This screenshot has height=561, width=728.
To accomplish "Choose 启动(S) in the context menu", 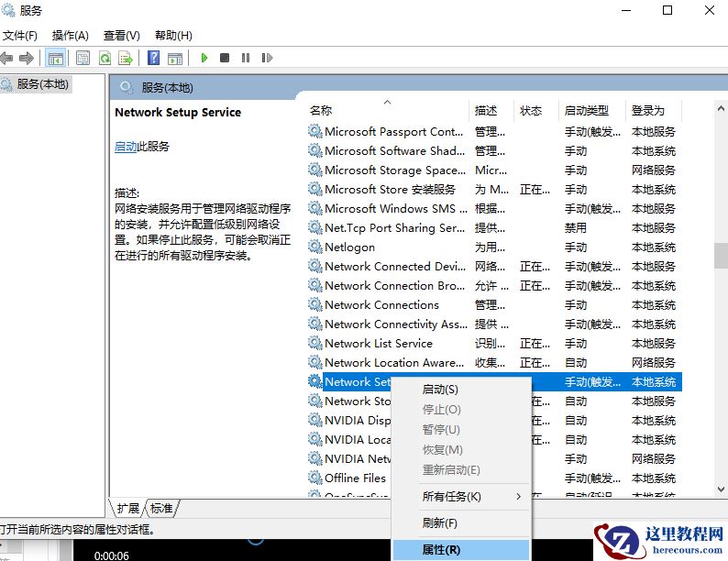I will pyautogui.click(x=460, y=390).
